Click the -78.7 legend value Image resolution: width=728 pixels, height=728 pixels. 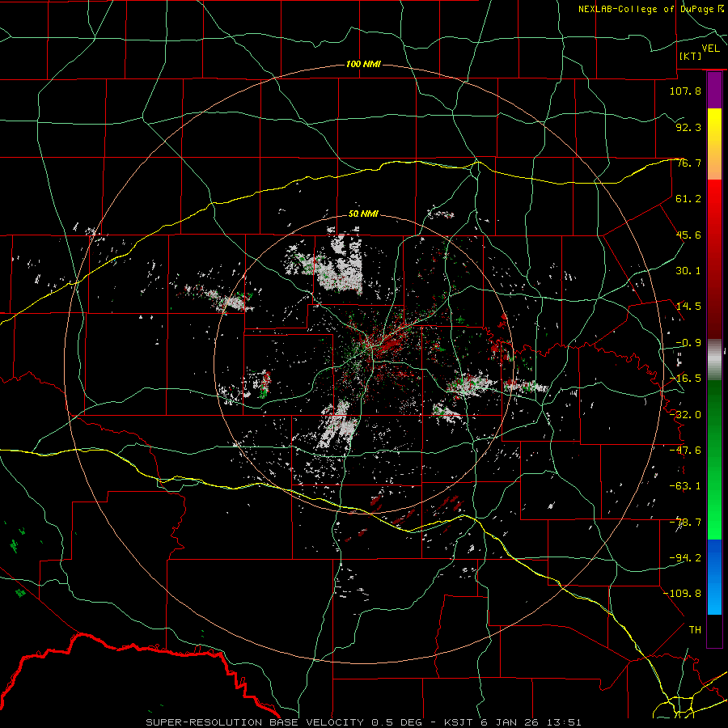pos(685,523)
